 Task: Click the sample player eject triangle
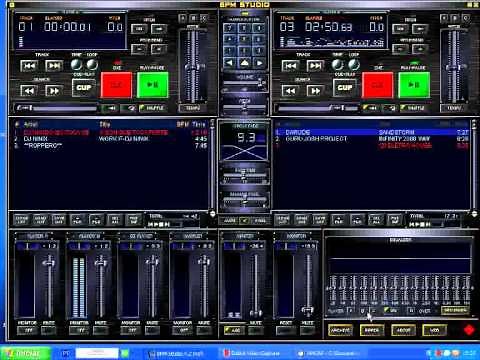click(x=244, y=63)
